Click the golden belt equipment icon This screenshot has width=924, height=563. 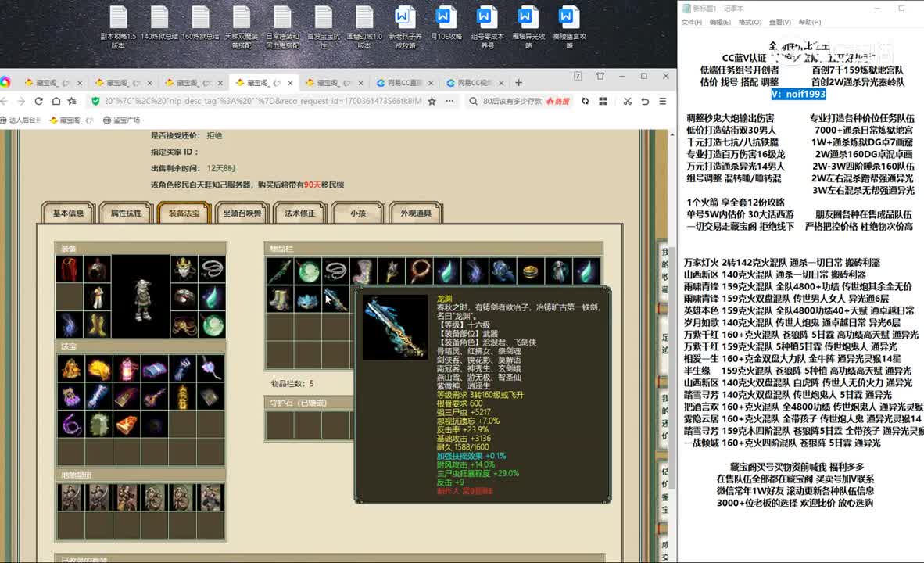click(x=184, y=325)
